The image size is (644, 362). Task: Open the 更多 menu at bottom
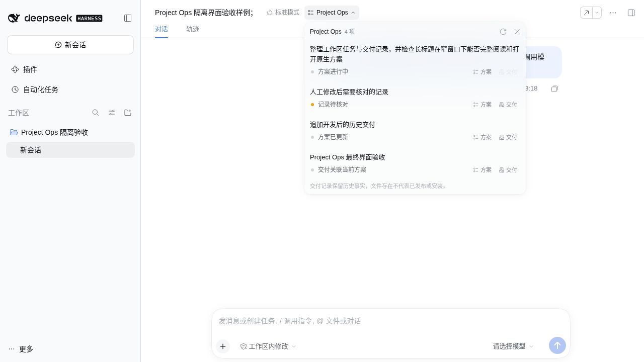21,349
